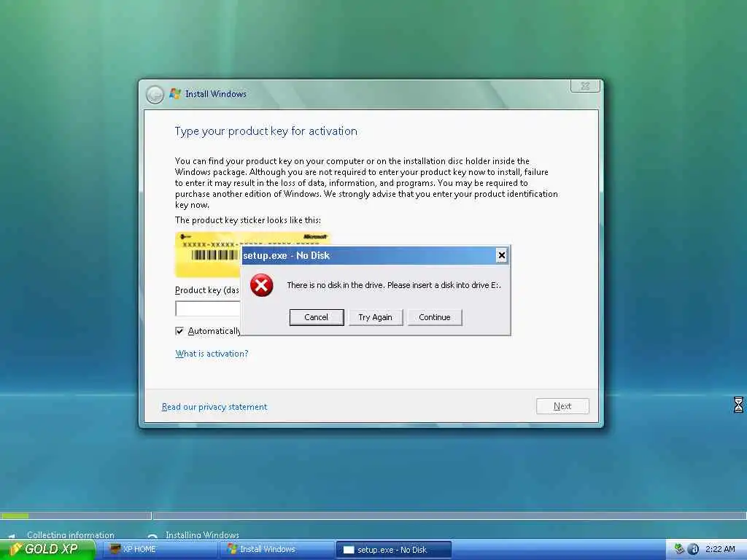Switch to setup.exe - No Disk taskbar item
The width and height of the screenshot is (747, 560).
(x=393, y=550)
